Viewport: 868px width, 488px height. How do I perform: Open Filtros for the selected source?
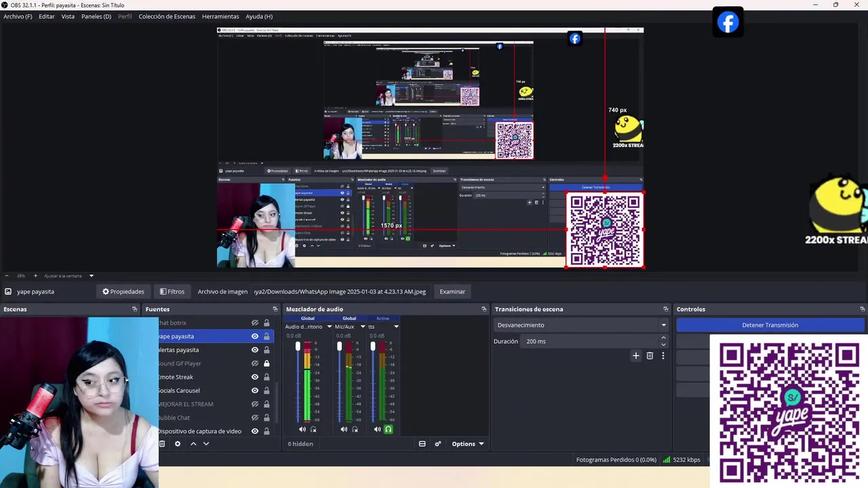(x=172, y=291)
